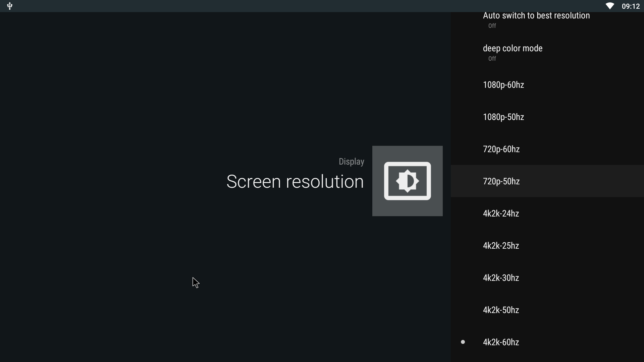The height and width of the screenshot is (362, 644).
Task: Click Off status under Auto switch
Action: (492, 26)
